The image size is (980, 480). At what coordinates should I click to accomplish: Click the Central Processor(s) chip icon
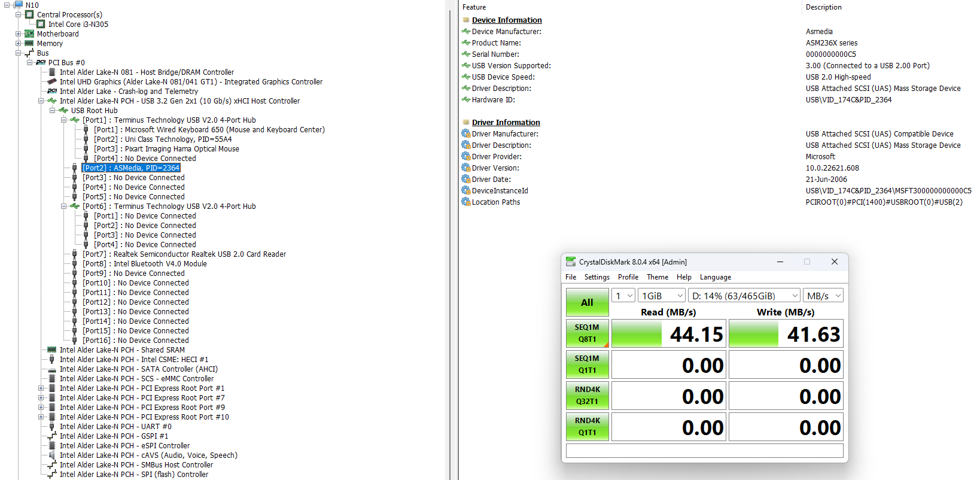point(29,14)
